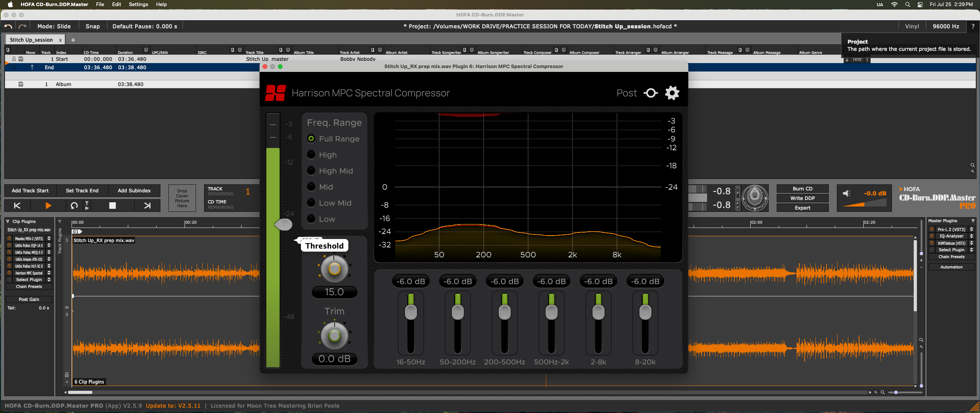The width and height of the screenshot is (980, 413).
Task: Click the Write DDP button
Action: tap(802, 198)
